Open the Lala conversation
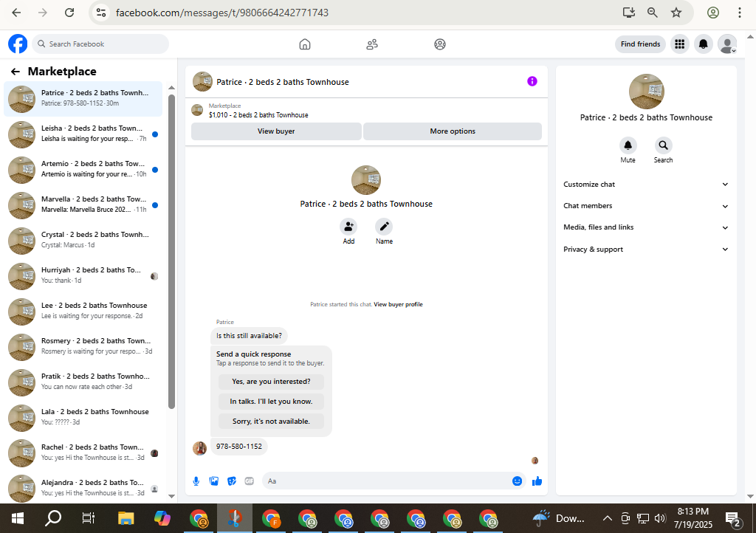756x533 pixels. 83,418
